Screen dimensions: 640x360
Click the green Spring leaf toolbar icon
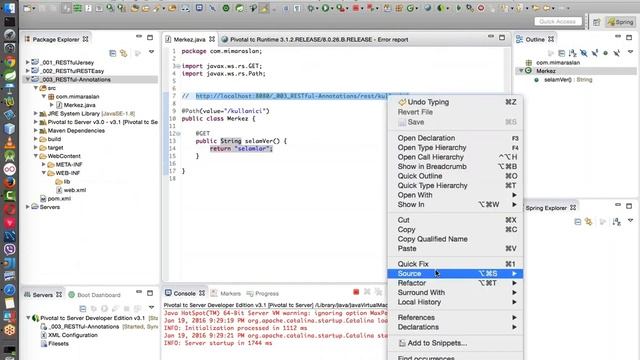coord(240,8)
